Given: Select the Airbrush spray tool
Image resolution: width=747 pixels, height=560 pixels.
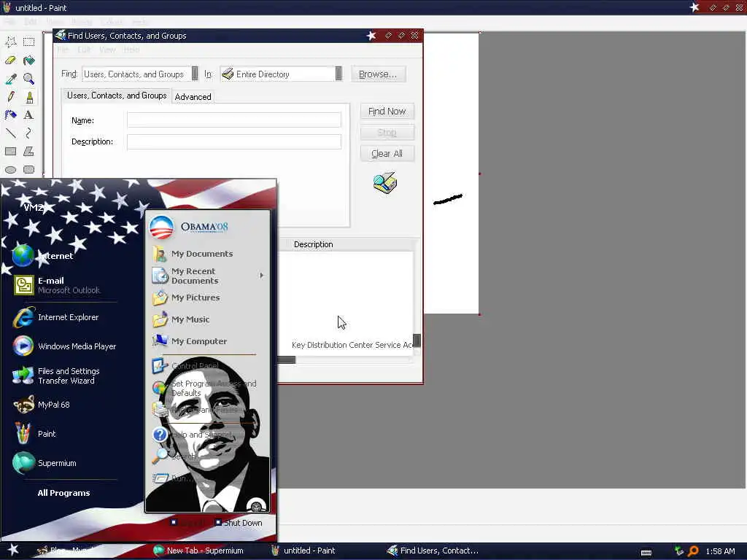Looking at the screenshot, I should [x=10, y=114].
